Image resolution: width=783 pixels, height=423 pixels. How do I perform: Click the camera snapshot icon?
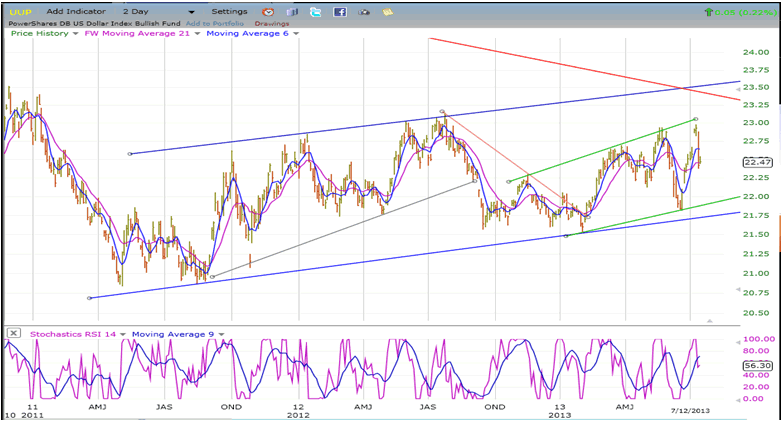pyautogui.click(x=364, y=11)
